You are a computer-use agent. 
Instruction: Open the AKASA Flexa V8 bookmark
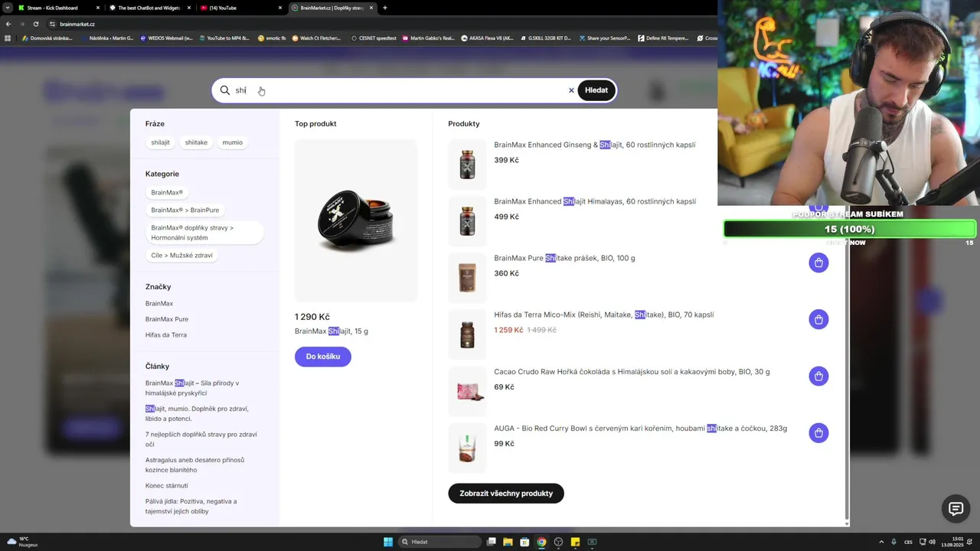click(487, 37)
